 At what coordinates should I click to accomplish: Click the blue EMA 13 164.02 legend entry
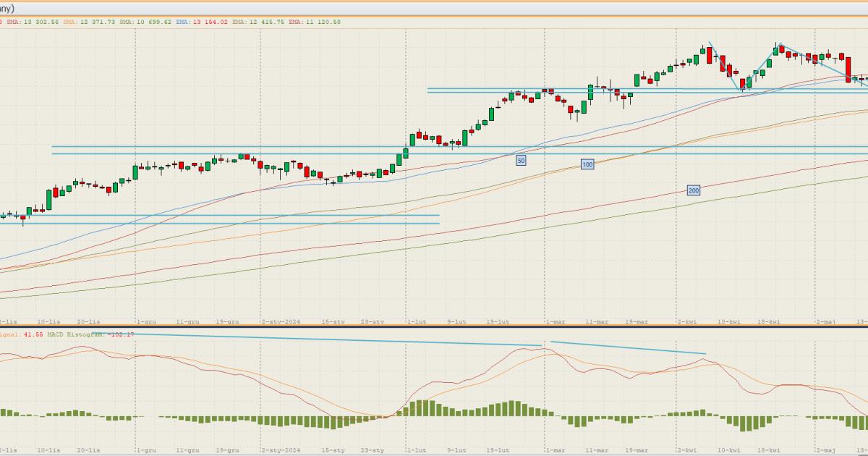click(203, 22)
